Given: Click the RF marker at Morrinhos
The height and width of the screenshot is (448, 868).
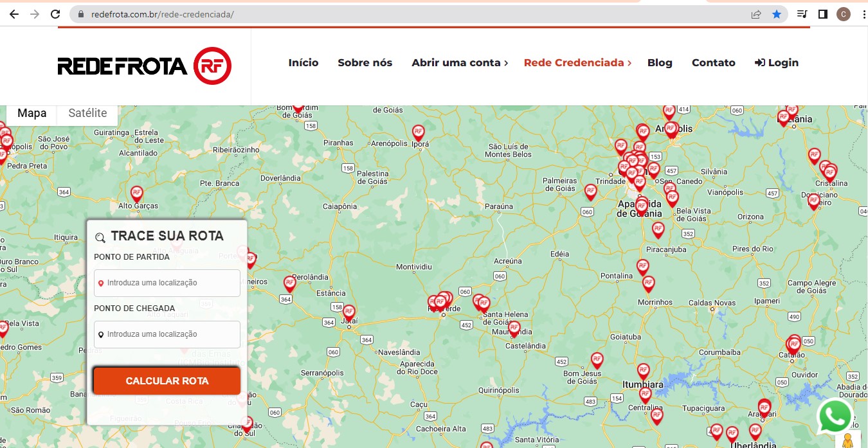Looking at the screenshot, I should point(648,284).
